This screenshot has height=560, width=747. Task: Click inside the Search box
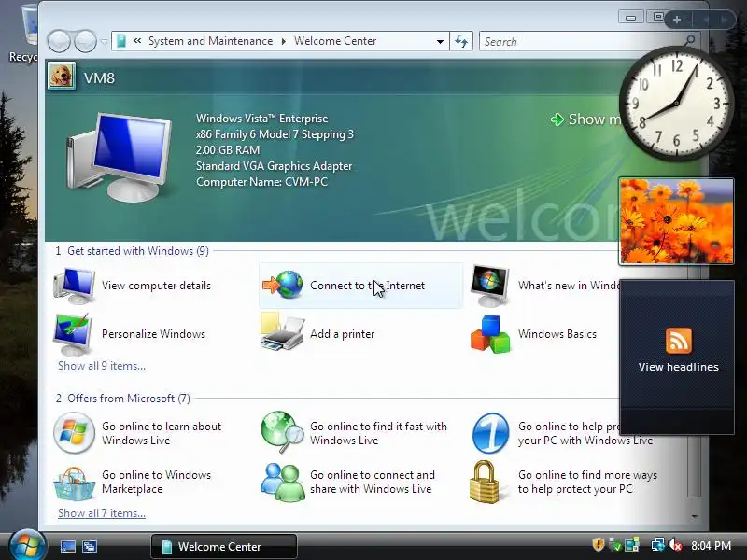[581, 41]
